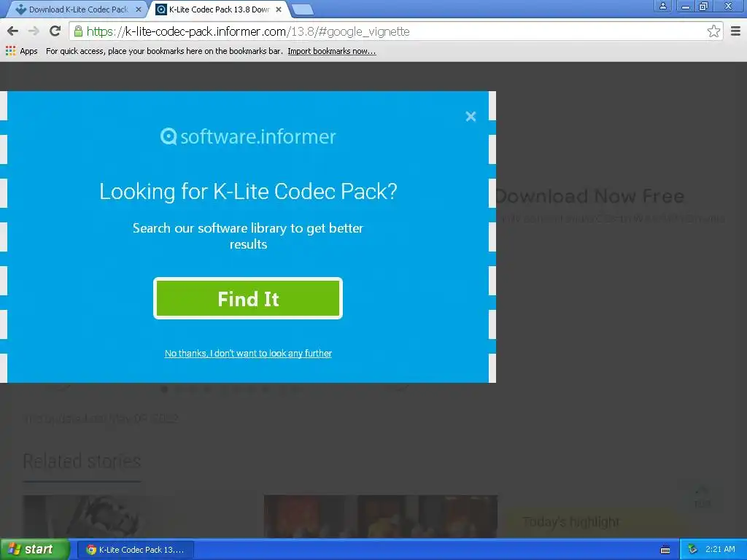Image resolution: width=747 pixels, height=560 pixels.
Task: Bookmark this page with the star icon
Action: coord(713,31)
